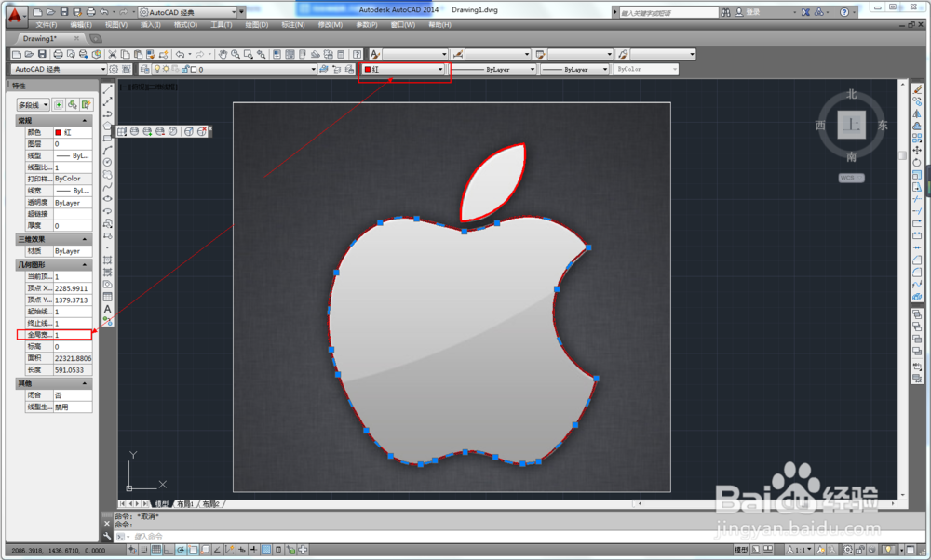Click the Fillet tool in modify toolbar
Viewport: 931px width, 560px height.
pos(917,273)
